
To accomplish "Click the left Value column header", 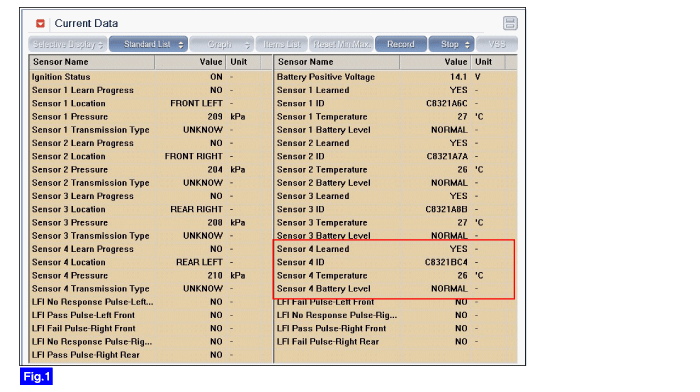I will tap(191, 62).
